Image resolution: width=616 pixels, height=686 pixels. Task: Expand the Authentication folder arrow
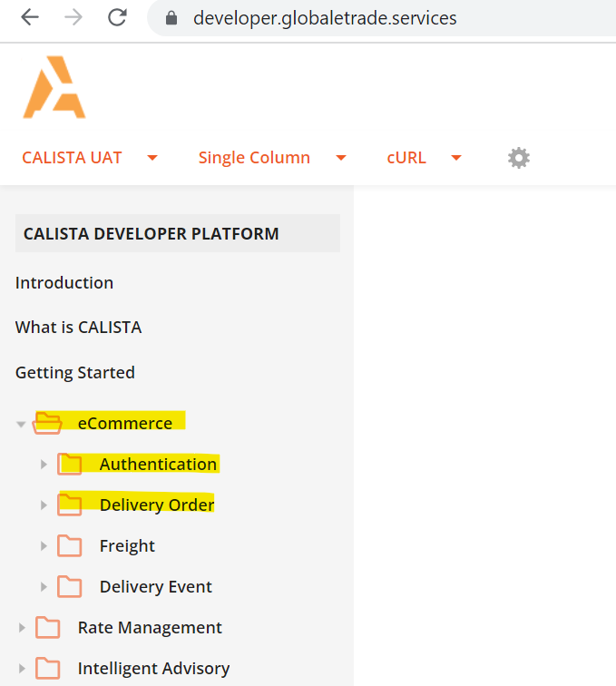pyautogui.click(x=43, y=465)
